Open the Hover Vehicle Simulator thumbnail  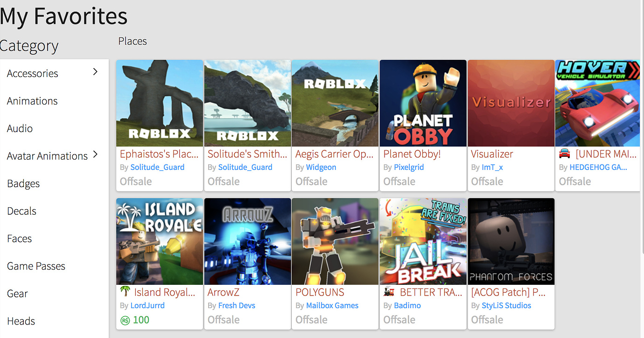[597, 103]
